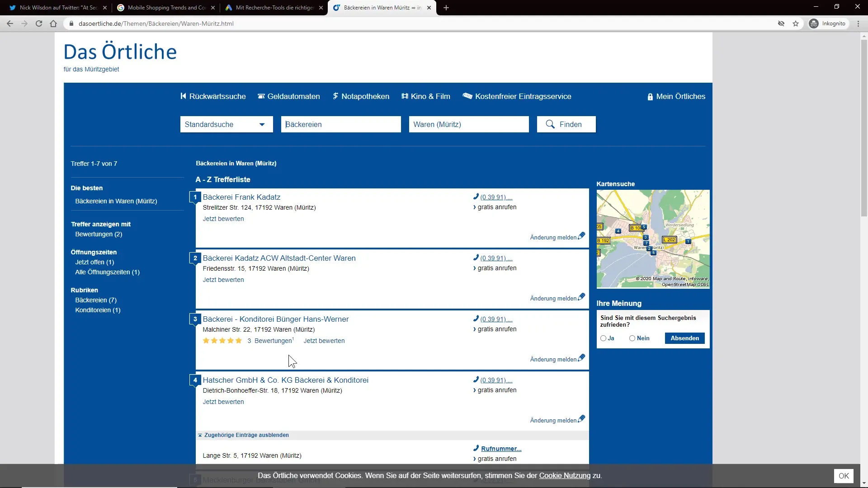The image size is (868, 488).
Task: Filter by Bewertungen (2)
Action: coord(99,234)
